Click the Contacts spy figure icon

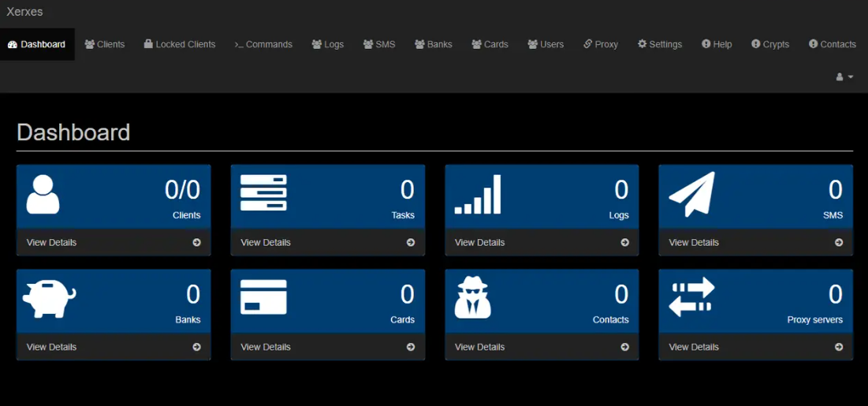[473, 298]
